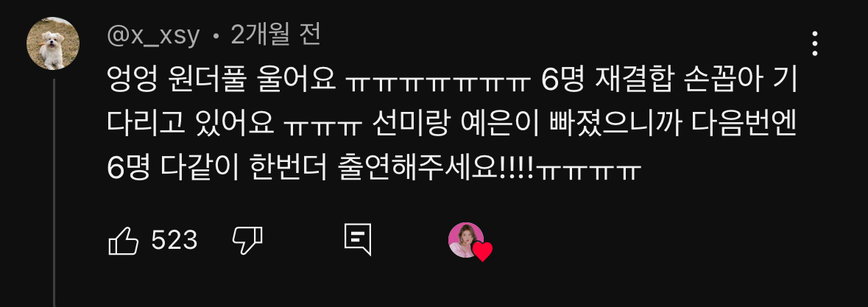This screenshot has height=307, width=868.
Task: Open the commenter's dog profile picture
Action: pos(53,43)
